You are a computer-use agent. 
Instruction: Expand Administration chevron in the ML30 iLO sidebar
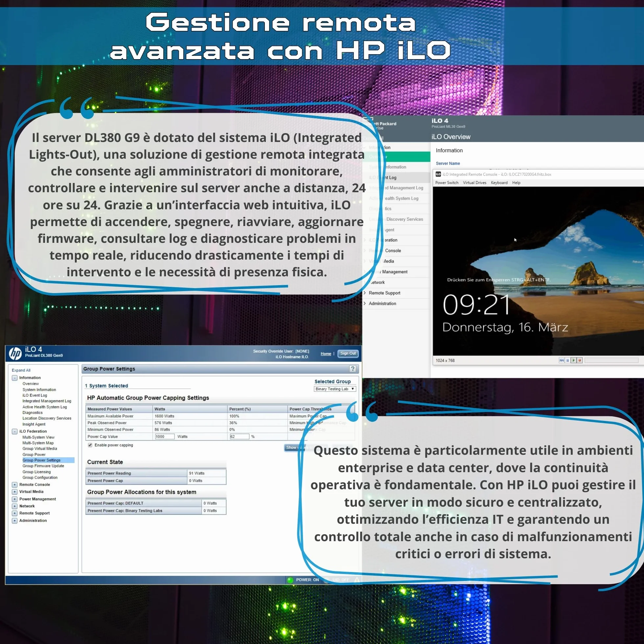point(365,303)
